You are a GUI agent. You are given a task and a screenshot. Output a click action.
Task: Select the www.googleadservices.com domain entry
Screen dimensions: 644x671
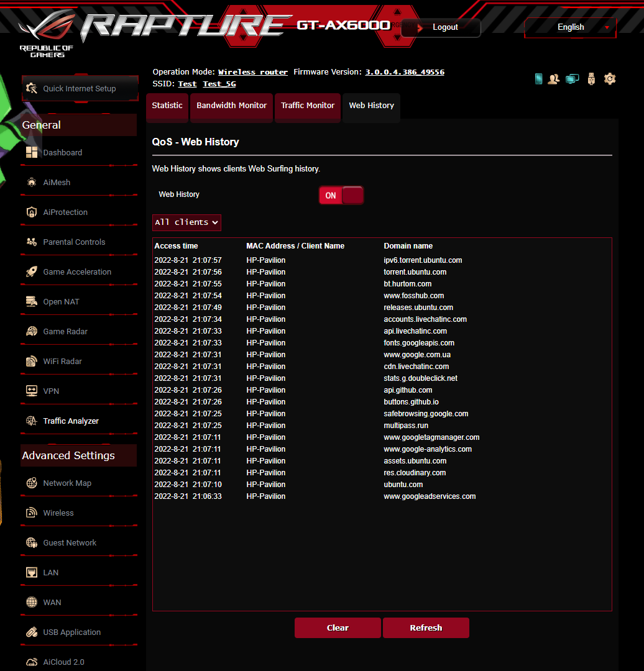coord(430,496)
